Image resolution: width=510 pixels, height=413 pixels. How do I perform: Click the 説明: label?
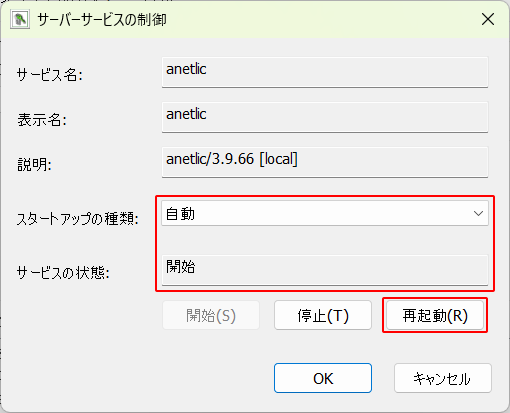pos(34,164)
